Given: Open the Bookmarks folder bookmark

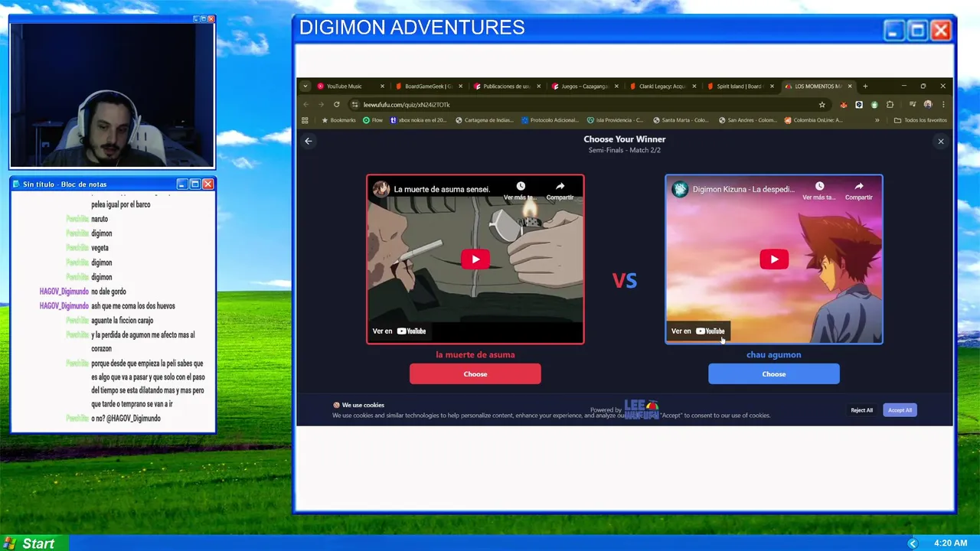Looking at the screenshot, I should tap(338, 120).
